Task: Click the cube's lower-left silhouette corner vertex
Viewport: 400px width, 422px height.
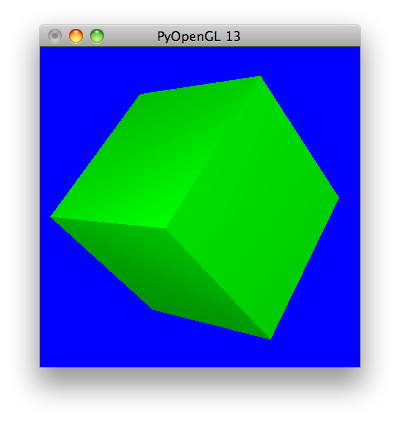Action: tap(153, 310)
